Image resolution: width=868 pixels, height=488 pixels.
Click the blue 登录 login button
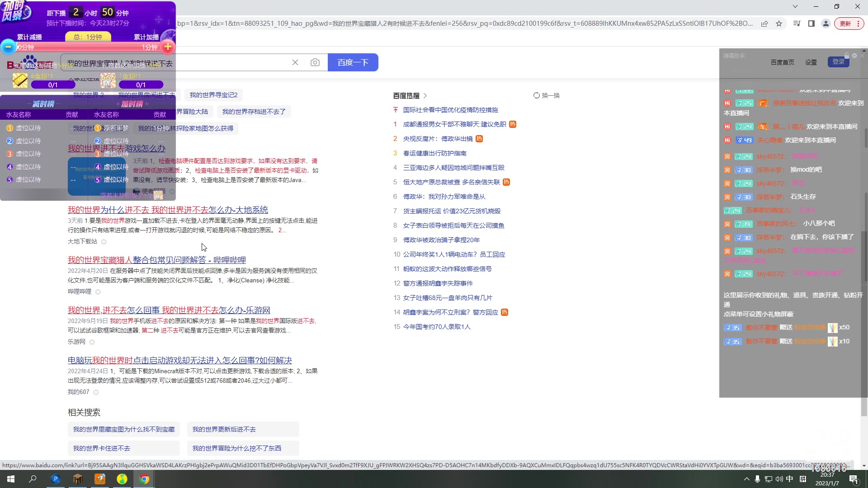point(839,62)
